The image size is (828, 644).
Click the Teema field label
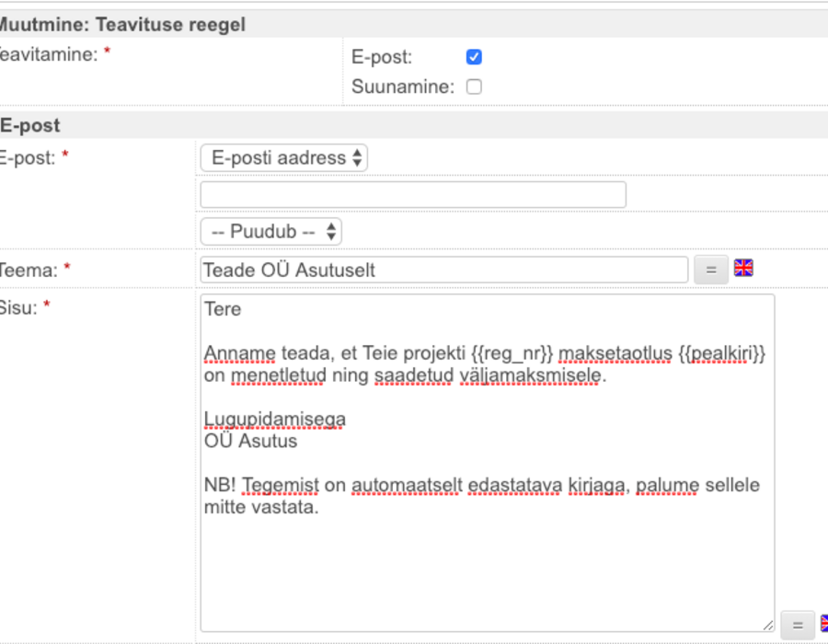coord(28,270)
